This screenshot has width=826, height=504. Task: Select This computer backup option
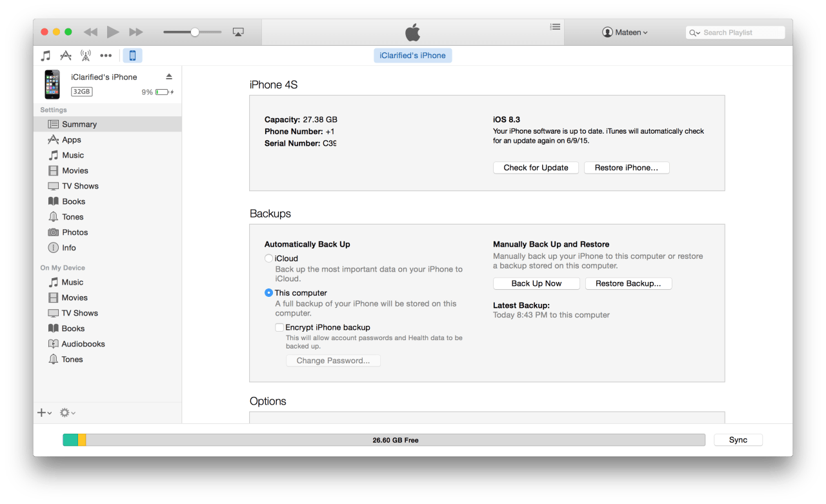(x=269, y=293)
